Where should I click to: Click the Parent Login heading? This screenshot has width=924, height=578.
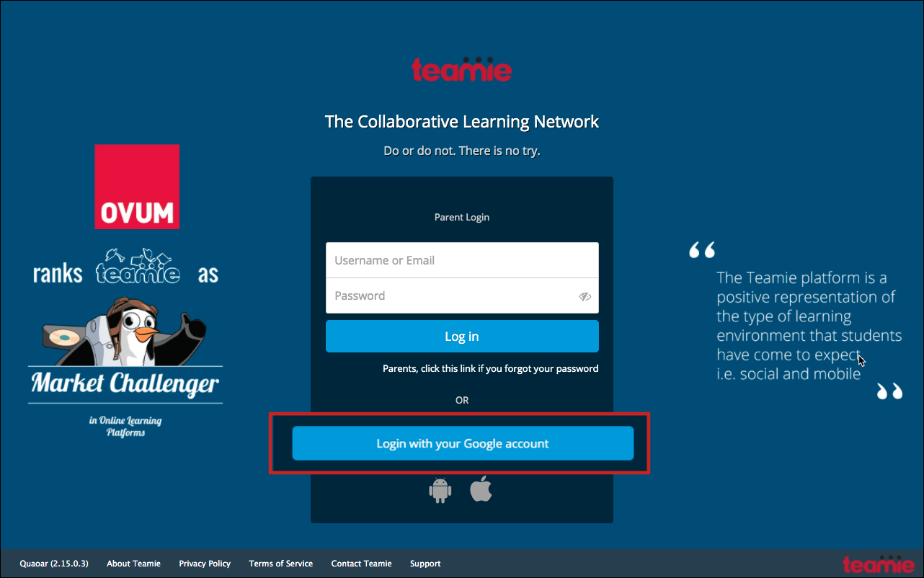tap(462, 217)
